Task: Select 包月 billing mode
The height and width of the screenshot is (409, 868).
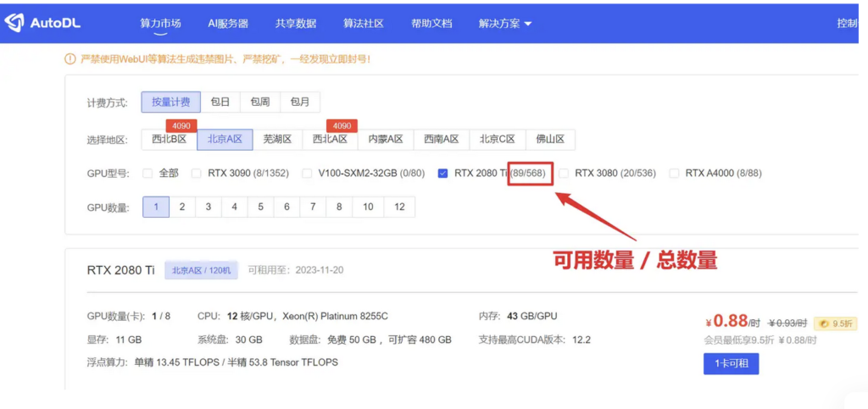Action: click(300, 102)
